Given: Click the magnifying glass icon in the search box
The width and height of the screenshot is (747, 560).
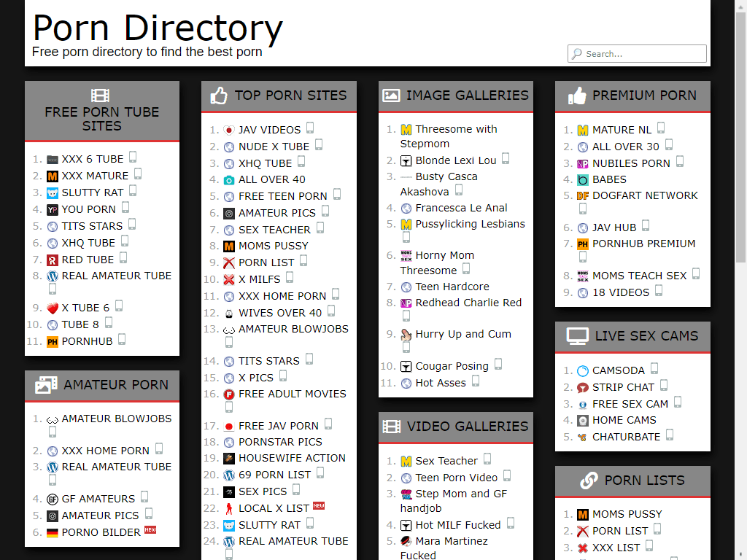Looking at the screenshot, I should [x=576, y=53].
